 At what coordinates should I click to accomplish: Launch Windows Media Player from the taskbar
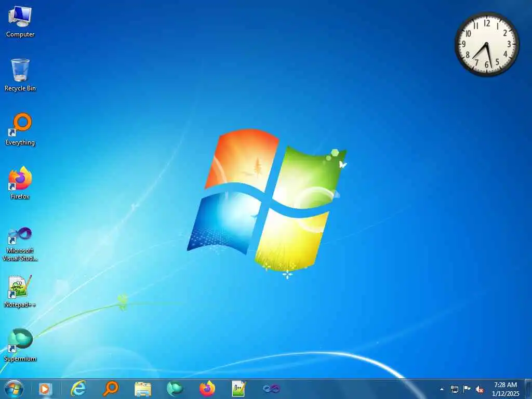(45, 389)
